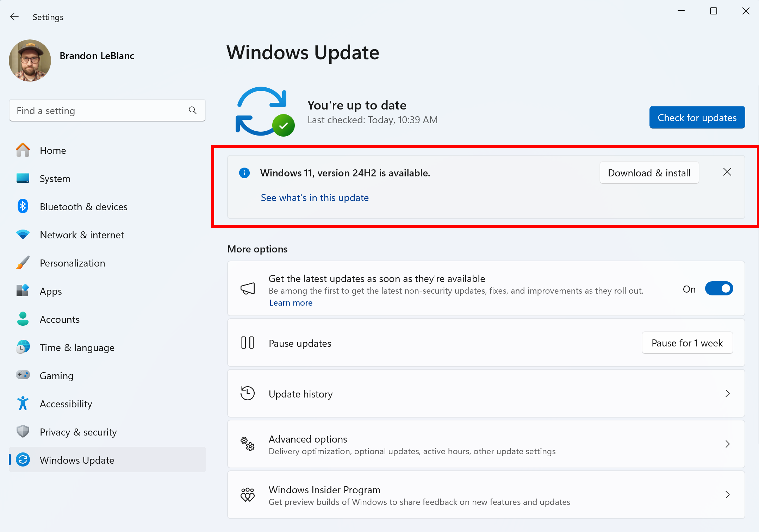Open Learn more link
The width and height of the screenshot is (759, 532).
pyautogui.click(x=291, y=303)
